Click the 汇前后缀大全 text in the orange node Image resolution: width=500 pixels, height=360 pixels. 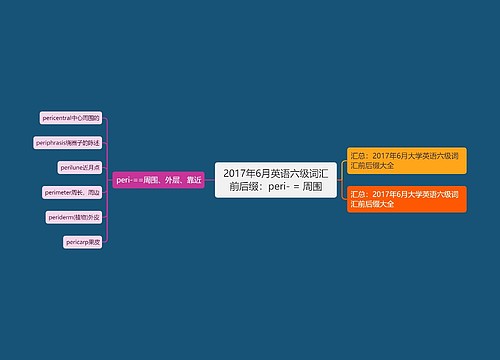(372, 204)
